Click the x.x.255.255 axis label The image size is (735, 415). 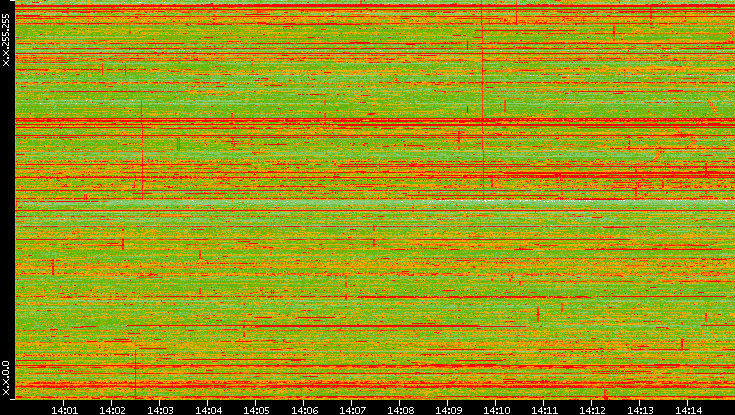[6, 40]
